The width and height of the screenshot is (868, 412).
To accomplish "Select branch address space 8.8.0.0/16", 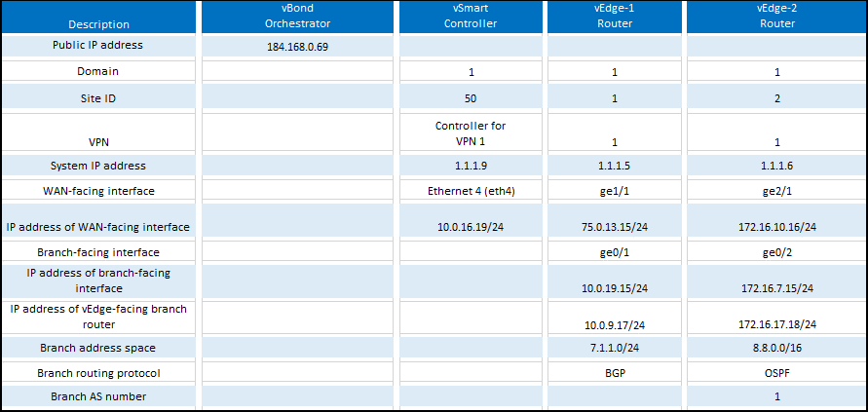I will [777, 349].
